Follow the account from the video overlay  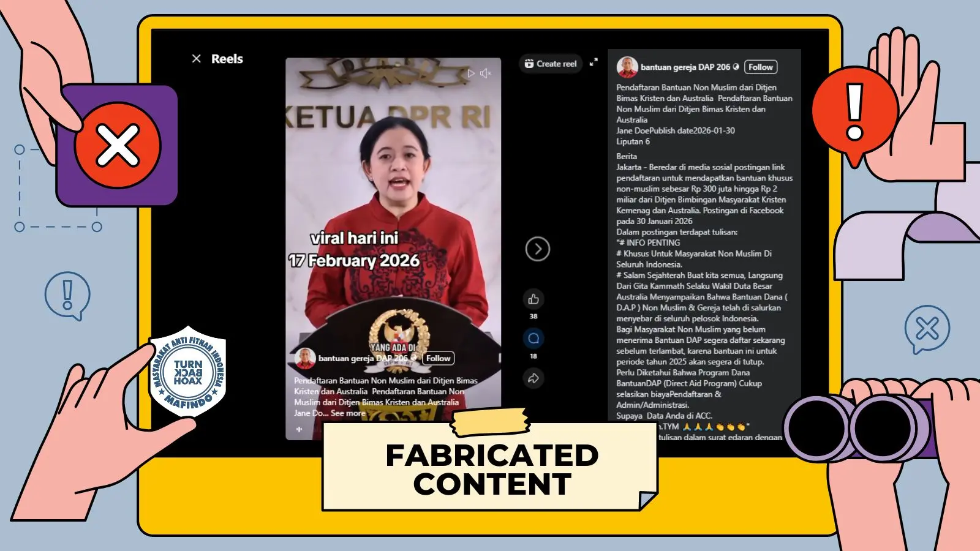coord(437,358)
